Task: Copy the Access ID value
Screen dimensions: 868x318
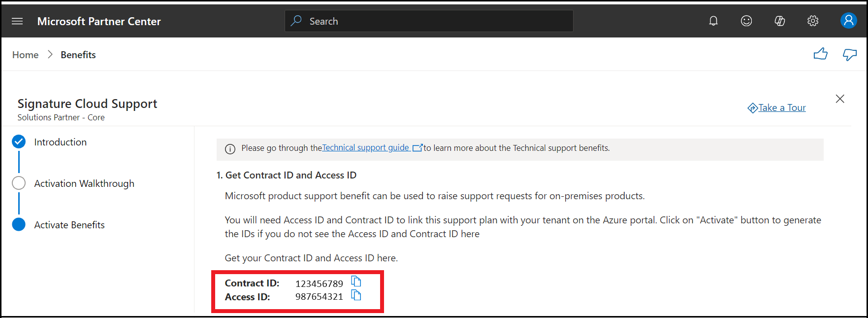Action: pyautogui.click(x=356, y=295)
